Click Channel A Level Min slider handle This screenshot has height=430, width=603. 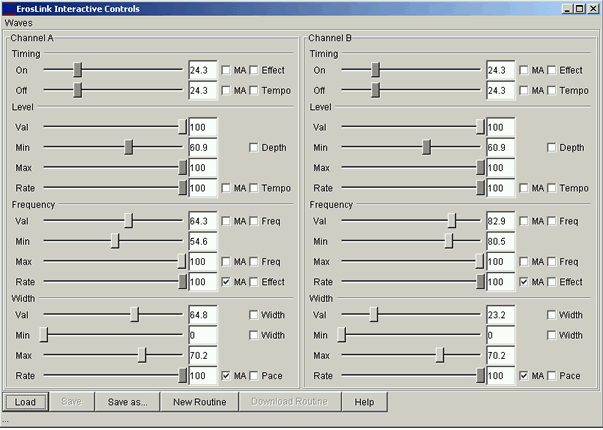click(x=128, y=147)
